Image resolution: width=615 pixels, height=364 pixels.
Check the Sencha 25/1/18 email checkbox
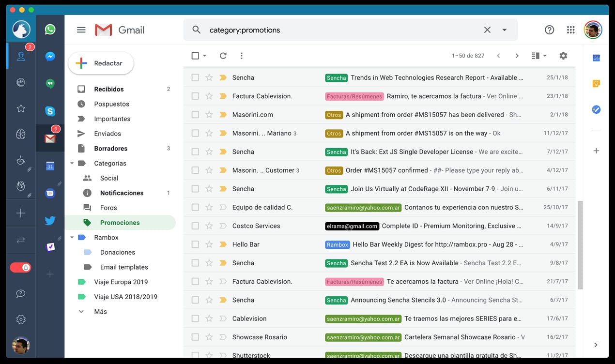(x=195, y=77)
